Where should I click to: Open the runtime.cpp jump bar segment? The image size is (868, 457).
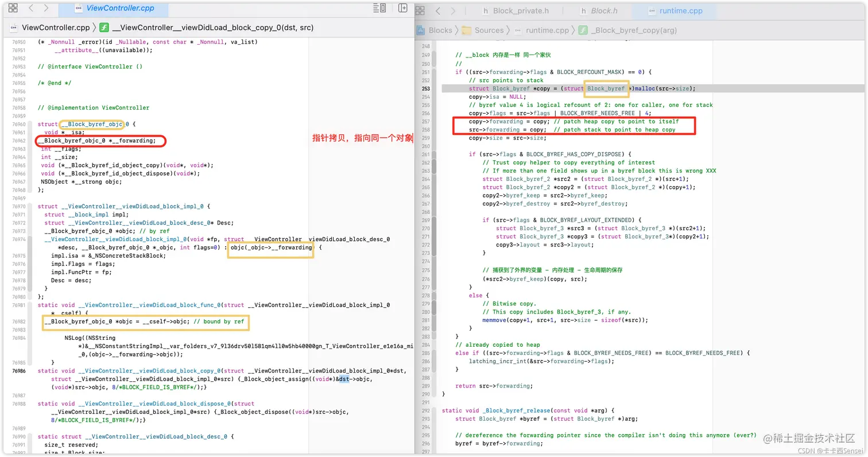[x=547, y=30]
